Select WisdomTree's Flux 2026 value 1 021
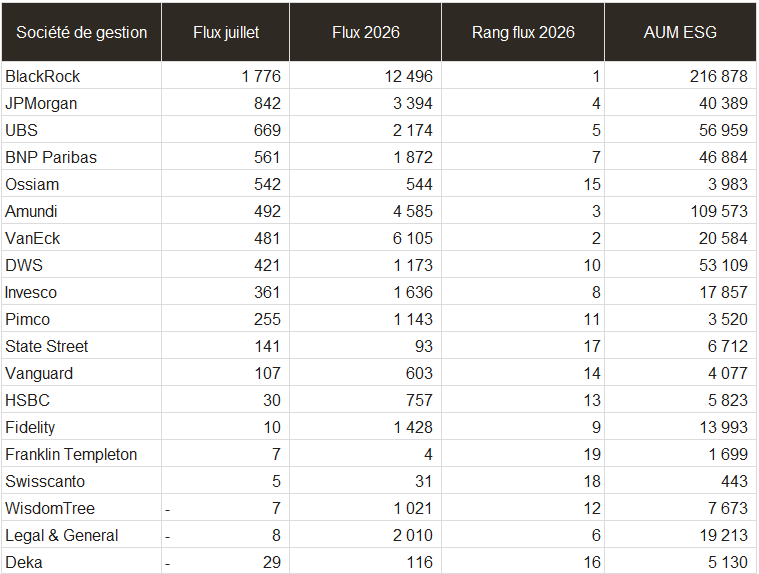Screen dimensions: 759x574 pyautogui.click(x=413, y=509)
